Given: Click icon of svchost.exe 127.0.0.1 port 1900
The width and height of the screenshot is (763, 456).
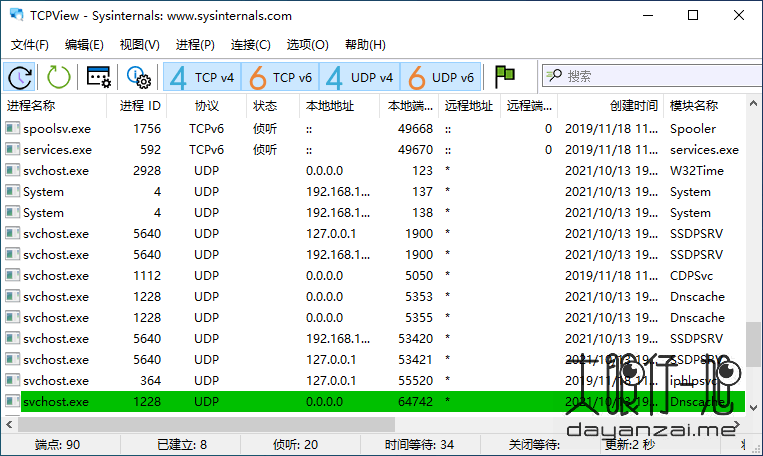Looking at the screenshot, I should click(13, 233).
